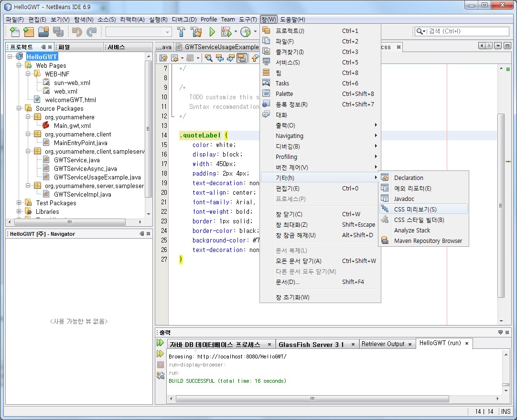This screenshot has width=517, height=420.
Task: Click the Open Project toolbar icon
Action: tap(43, 31)
